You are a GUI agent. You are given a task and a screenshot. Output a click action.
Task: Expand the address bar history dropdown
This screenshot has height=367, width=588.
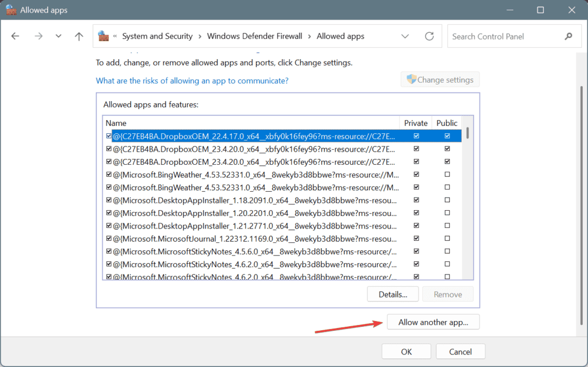[x=405, y=36]
